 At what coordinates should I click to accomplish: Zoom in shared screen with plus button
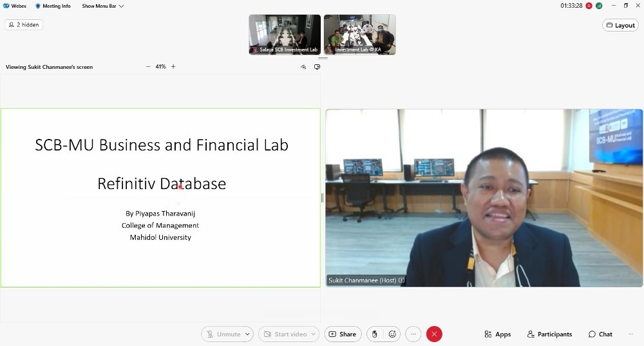173,67
